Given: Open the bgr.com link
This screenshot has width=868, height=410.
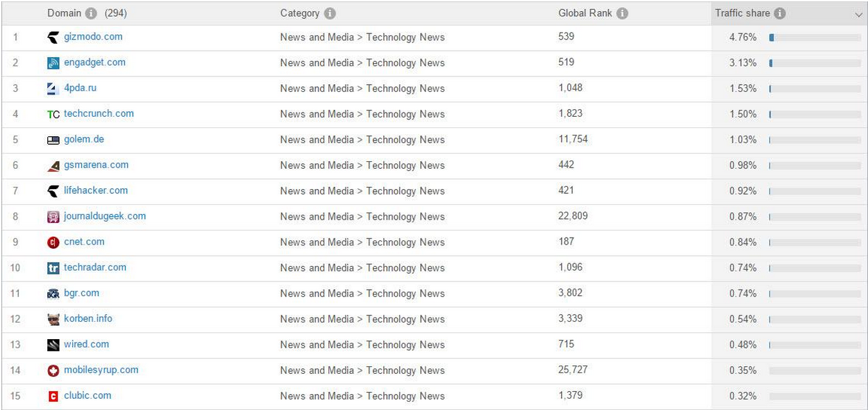Looking at the screenshot, I should pos(81,293).
